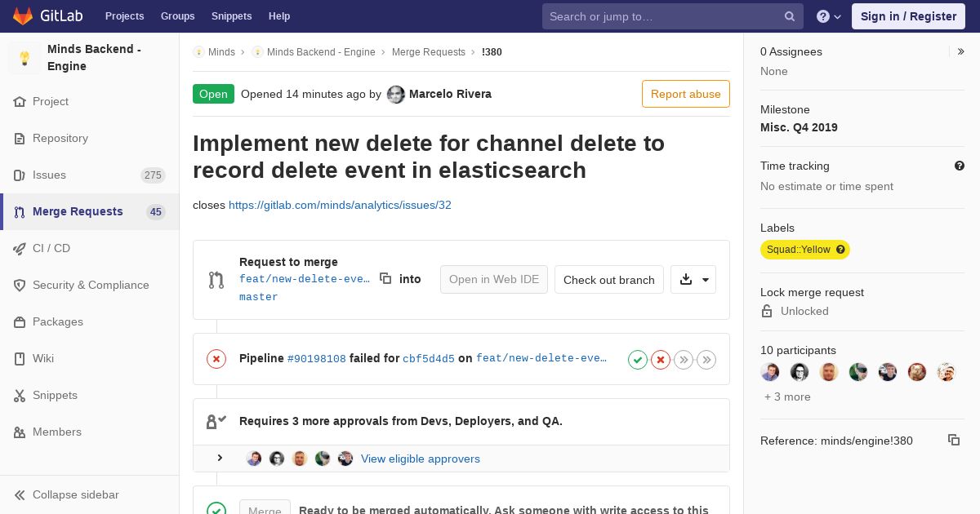This screenshot has height=514, width=980.
Task: Click the first approver avatar
Action: [x=254, y=459]
